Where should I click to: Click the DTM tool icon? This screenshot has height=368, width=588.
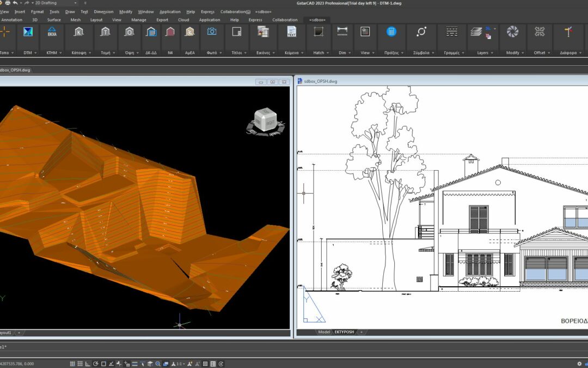click(28, 32)
